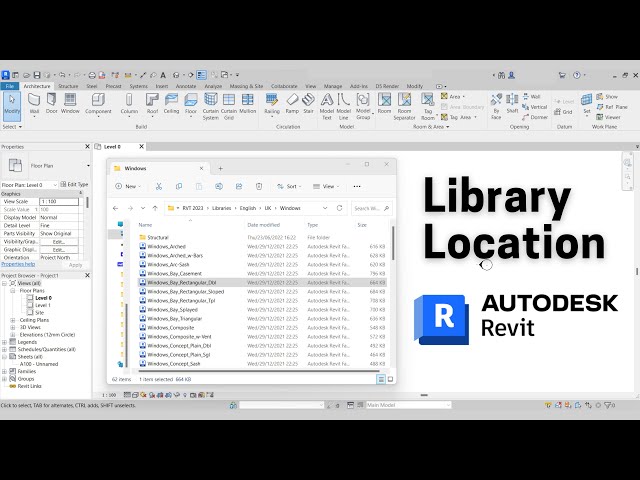This screenshot has width=640, height=480.
Task: Select Windows_Bay_Casement file
Action: click(262, 273)
